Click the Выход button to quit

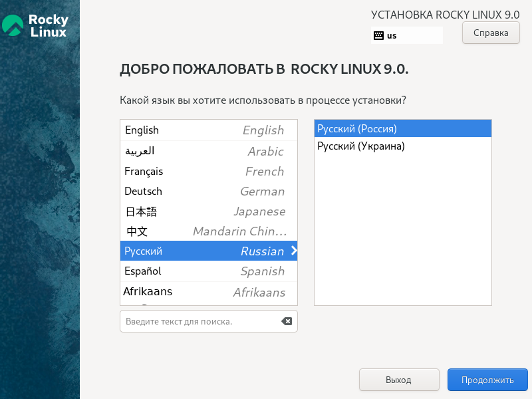click(x=399, y=380)
